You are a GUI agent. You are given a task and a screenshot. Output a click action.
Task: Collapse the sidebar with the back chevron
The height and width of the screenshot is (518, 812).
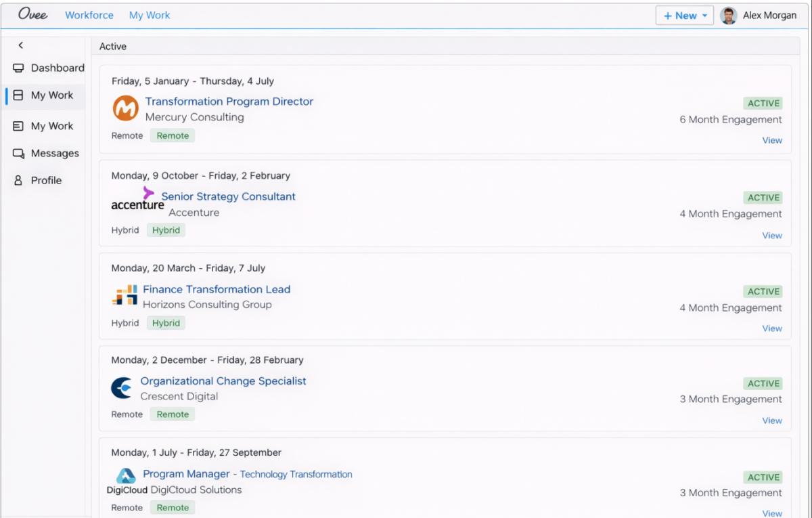click(21, 45)
